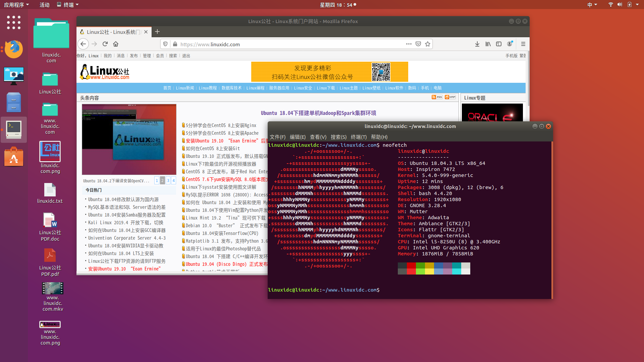The height and width of the screenshot is (362, 644).
Task: Open the 中 input method indicator dropdown
Action: pyautogui.click(x=592, y=4)
